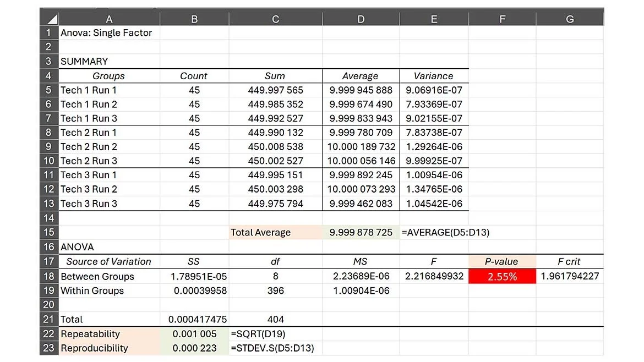The image size is (644, 362).
Task: Select column F header
Action: pyautogui.click(x=503, y=19)
